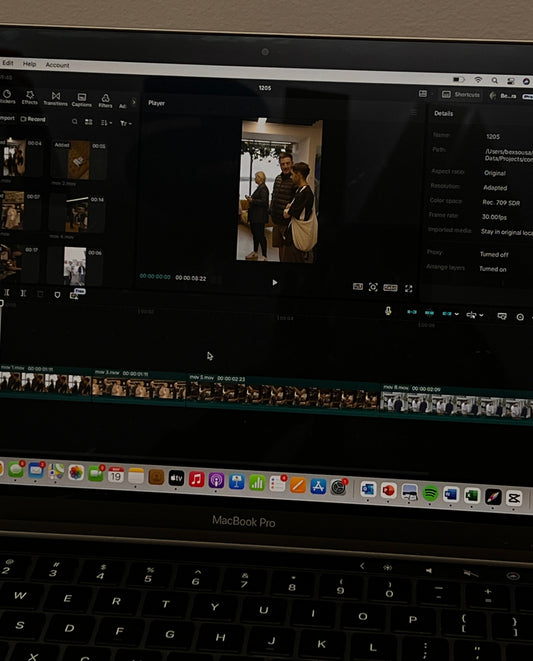The image size is (533, 661).
Task: Click the Original aspect ratio value
Action: 495,173
